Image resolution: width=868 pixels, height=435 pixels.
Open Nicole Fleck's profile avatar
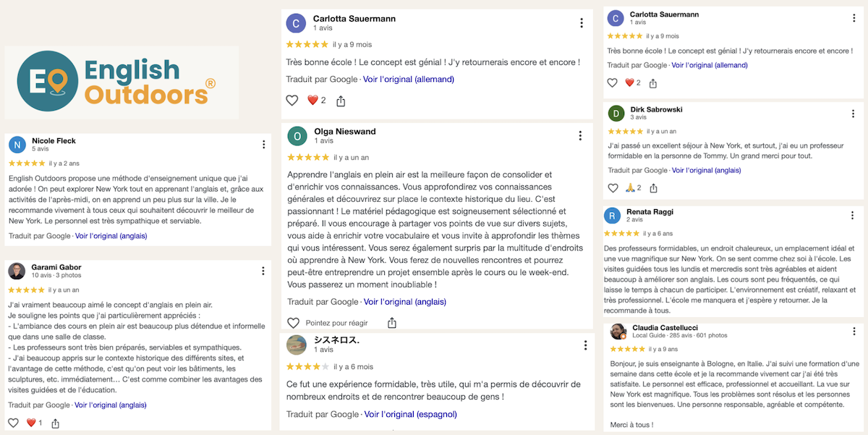17,145
